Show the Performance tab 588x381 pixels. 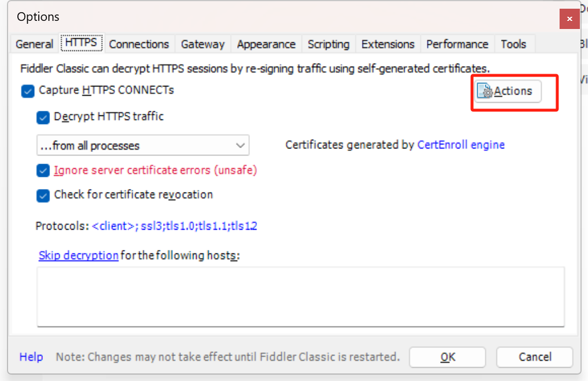click(457, 44)
